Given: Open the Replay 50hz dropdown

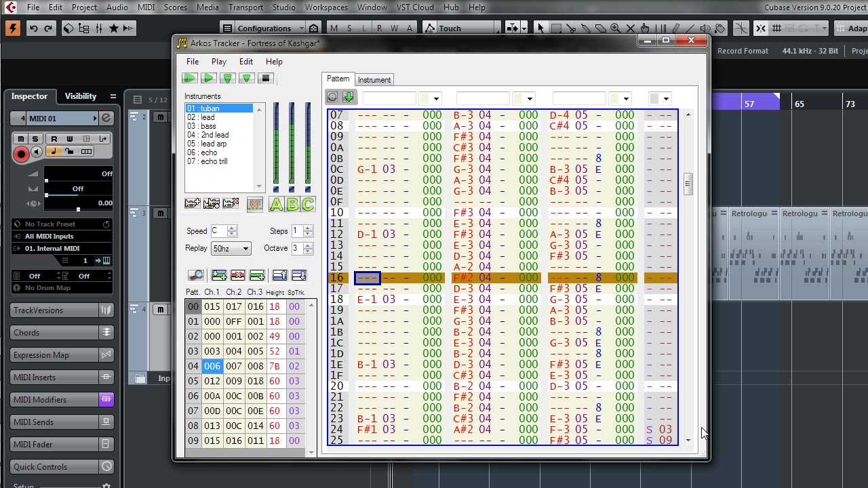Looking at the screenshot, I should (231, 249).
